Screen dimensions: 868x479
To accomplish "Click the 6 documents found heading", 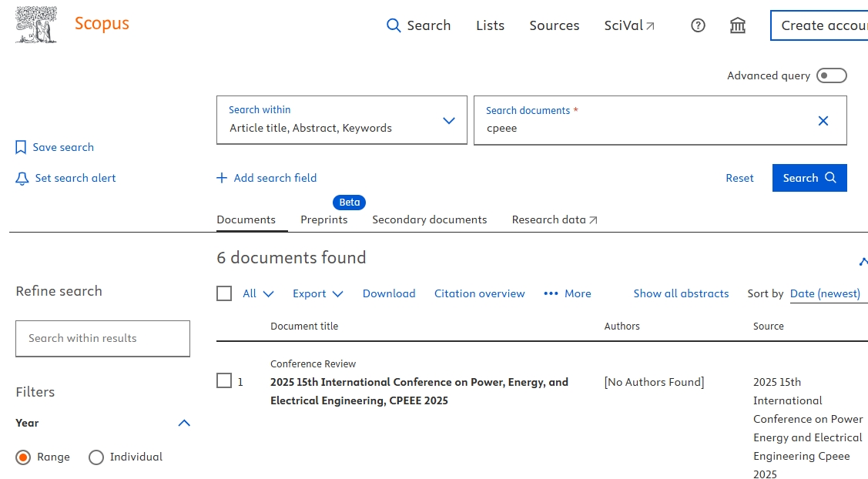I will (x=291, y=257).
